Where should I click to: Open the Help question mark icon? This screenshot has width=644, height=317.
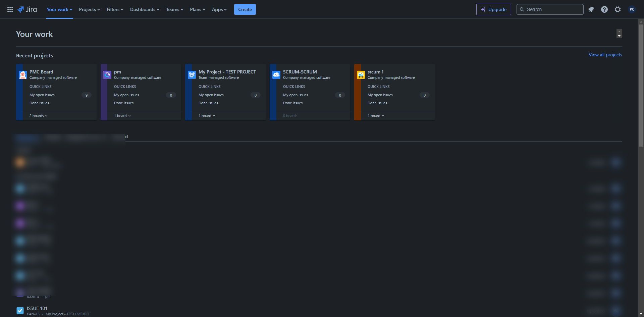coord(604,9)
